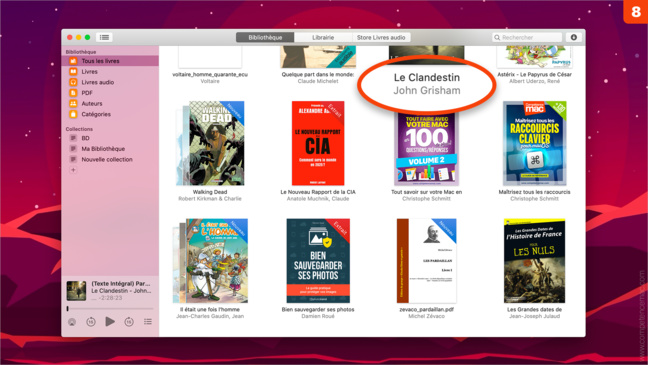This screenshot has height=365, width=648.
Task: Click the remaining time "-2:28:23"
Action: click(x=111, y=298)
